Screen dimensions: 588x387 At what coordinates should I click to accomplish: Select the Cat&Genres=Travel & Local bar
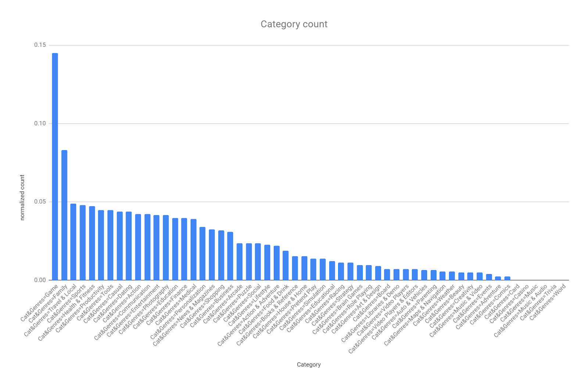point(73,242)
